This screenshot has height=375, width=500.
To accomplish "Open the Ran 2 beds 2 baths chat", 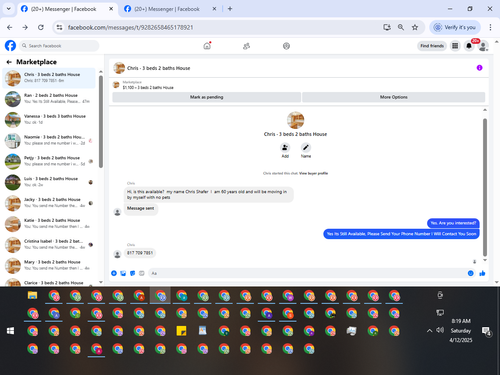I will (49, 99).
